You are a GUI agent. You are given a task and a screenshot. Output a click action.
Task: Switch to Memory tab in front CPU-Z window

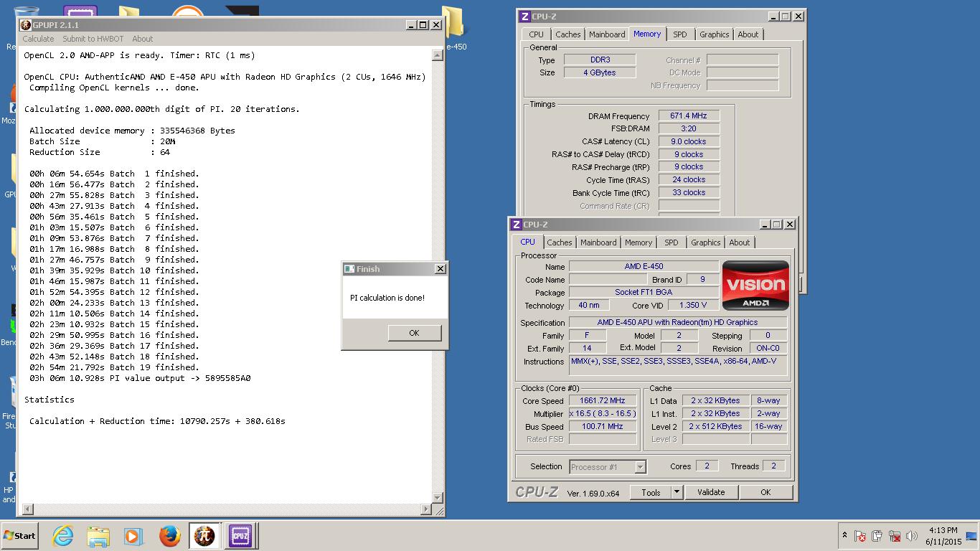coord(639,242)
